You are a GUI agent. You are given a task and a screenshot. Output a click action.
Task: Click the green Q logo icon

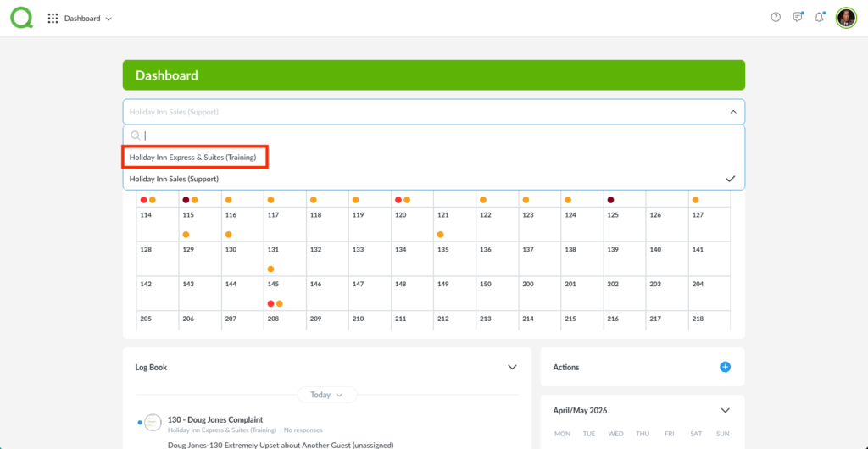21,18
